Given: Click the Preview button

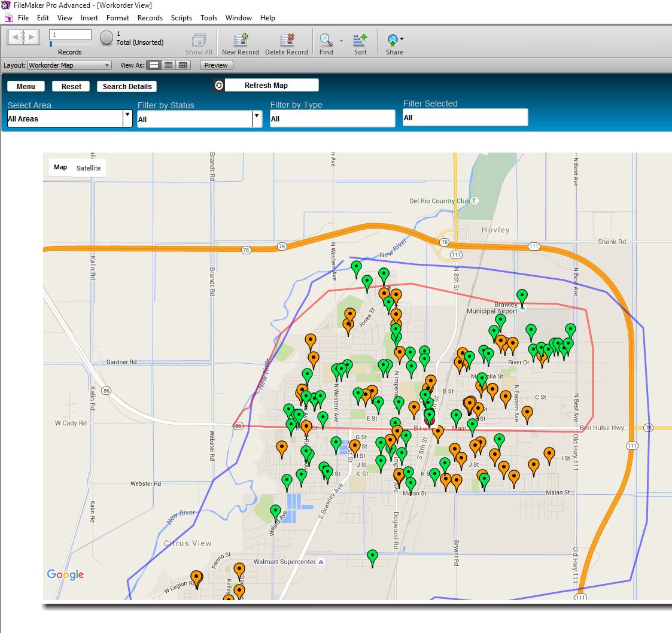Looking at the screenshot, I should [216, 65].
